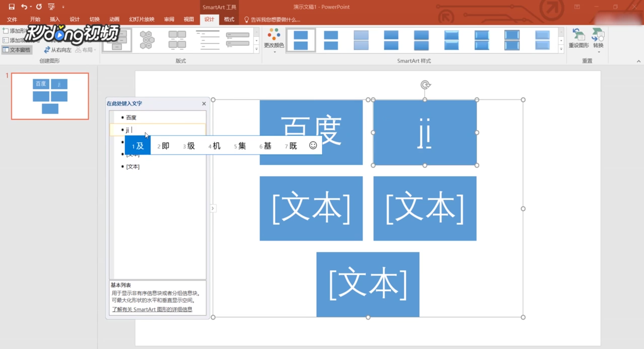Image resolution: width=644 pixels, height=349 pixels.
Task: Select the ji shape on slide
Action: [425, 133]
